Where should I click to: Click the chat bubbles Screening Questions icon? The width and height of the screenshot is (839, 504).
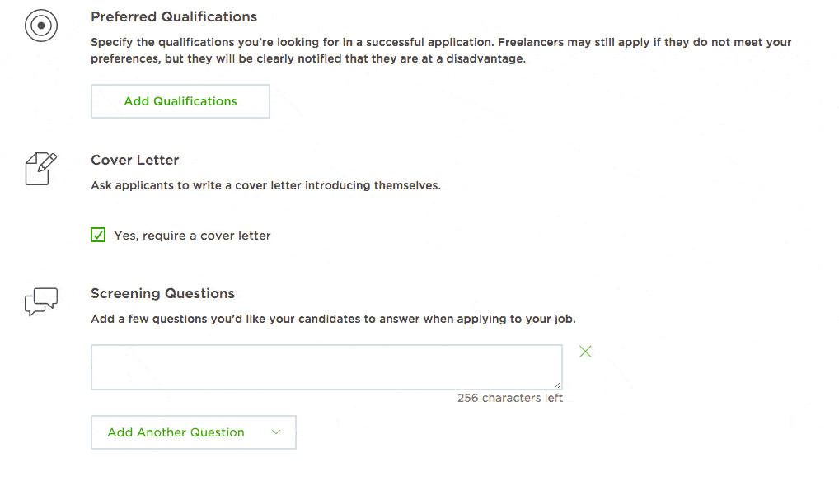tap(40, 301)
